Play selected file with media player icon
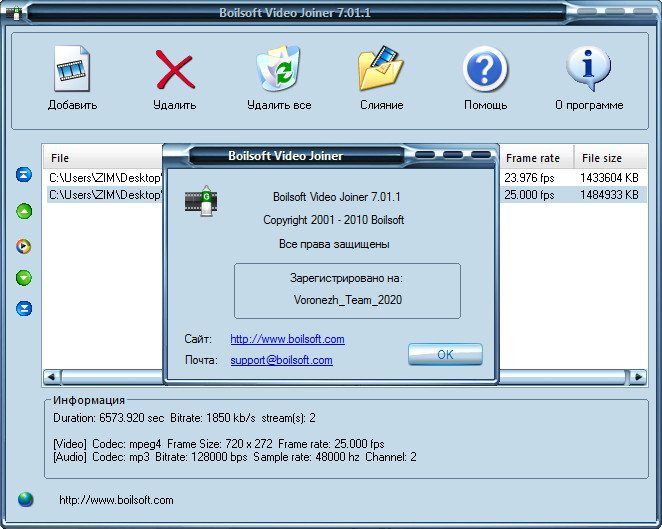 [x=24, y=246]
